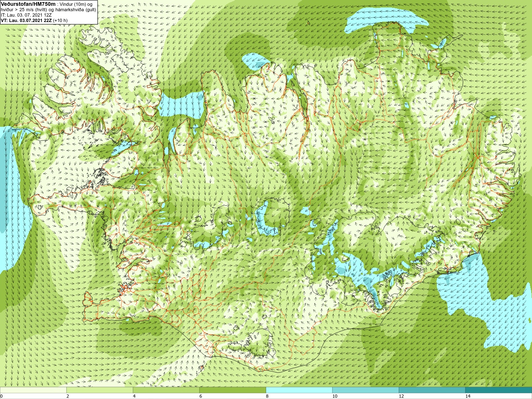Viewport: 532px width, 399px height.
Task: Select the 6–8 m/s darker green legend swatch
Action: click(x=233, y=390)
